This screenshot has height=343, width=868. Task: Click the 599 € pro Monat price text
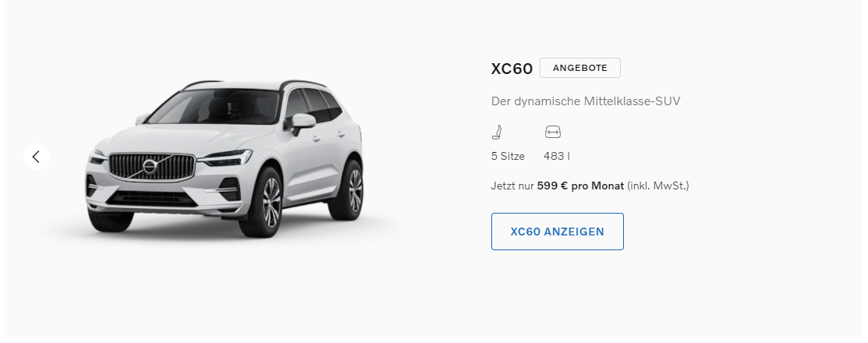point(581,186)
